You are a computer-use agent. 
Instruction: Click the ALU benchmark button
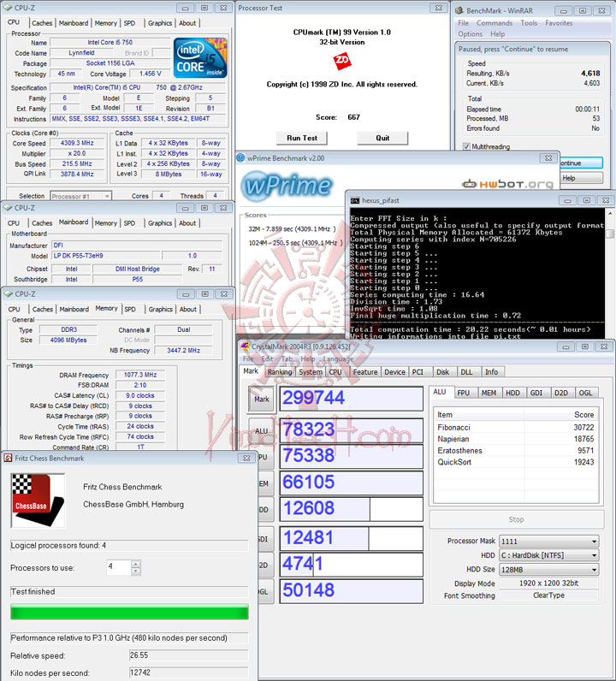pyautogui.click(x=262, y=431)
